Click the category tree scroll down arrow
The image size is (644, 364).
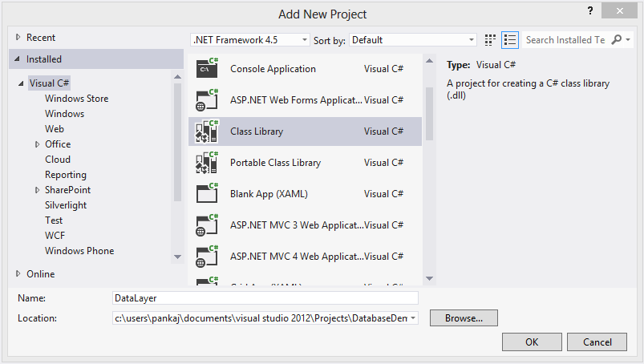177,257
